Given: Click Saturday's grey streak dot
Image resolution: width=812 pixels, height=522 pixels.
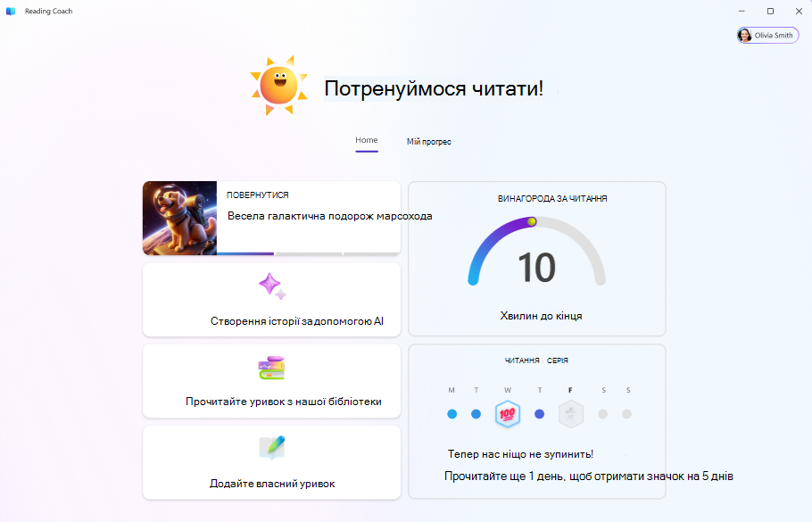Looking at the screenshot, I should point(603,414).
